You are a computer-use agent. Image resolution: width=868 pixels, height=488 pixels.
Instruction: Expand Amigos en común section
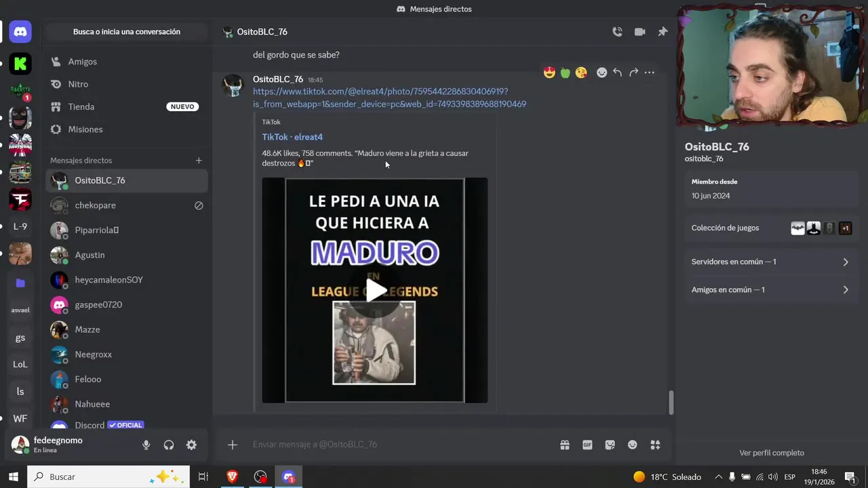click(770, 289)
